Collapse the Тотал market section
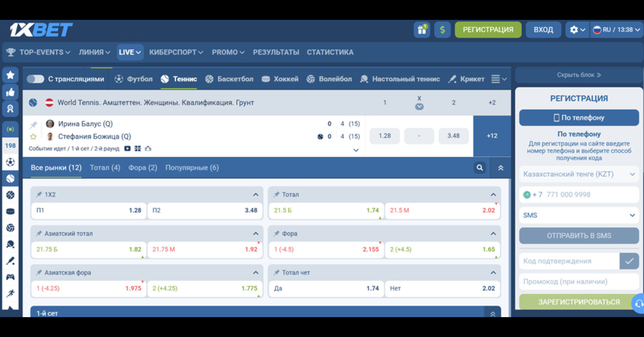The width and height of the screenshot is (644, 337). (493, 195)
